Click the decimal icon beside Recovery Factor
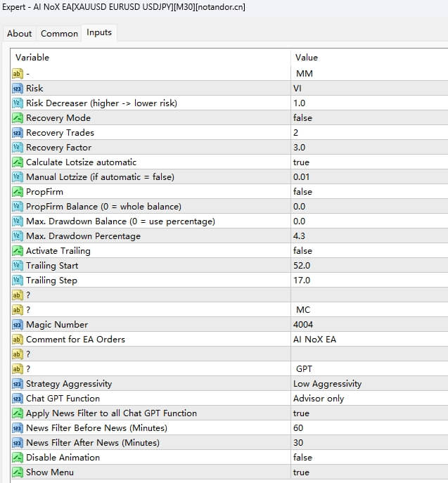448x483 pixels. pyautogui.click(x=18, y=148)
